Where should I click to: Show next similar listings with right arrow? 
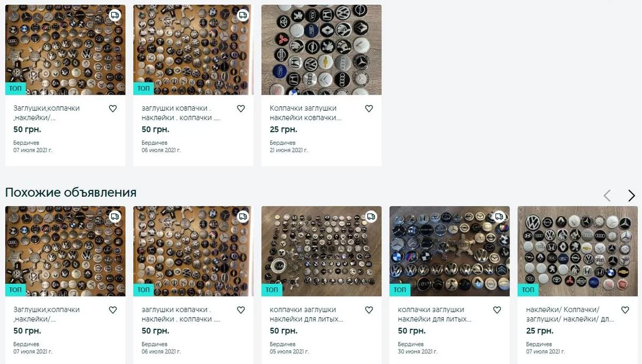[631, 196]
